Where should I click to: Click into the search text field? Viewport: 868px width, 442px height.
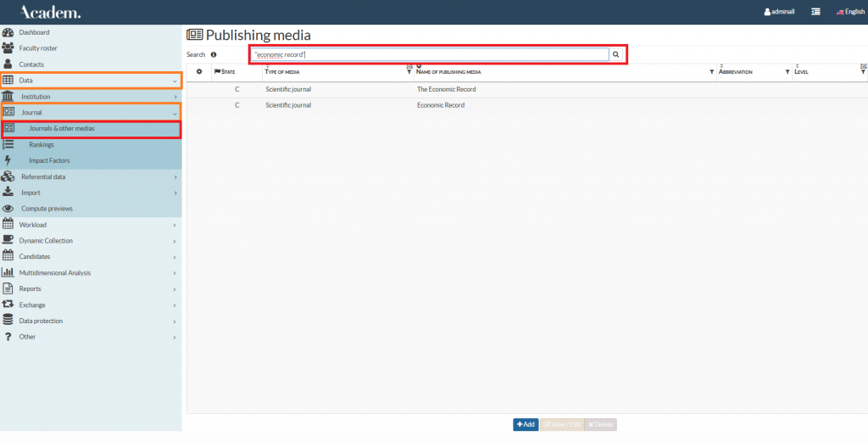click(429, 54)
